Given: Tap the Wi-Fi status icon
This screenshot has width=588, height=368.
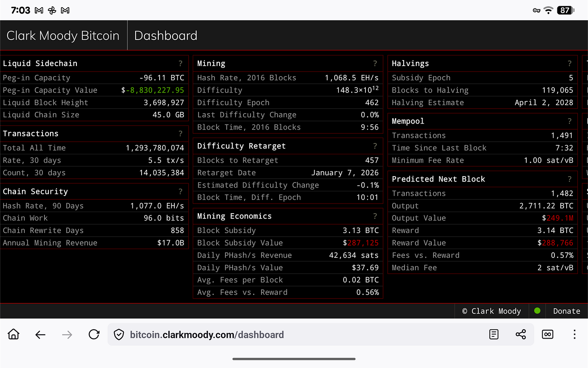Looking at the screenshot, I should click(x=549, y=11).
